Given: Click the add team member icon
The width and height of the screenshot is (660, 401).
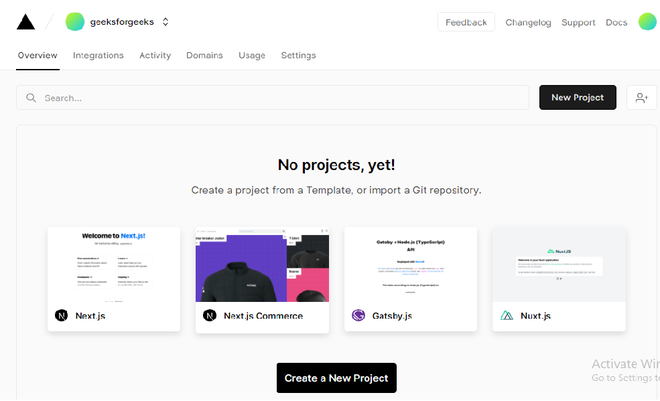Looking at the screenshot, I should [641, 98].
